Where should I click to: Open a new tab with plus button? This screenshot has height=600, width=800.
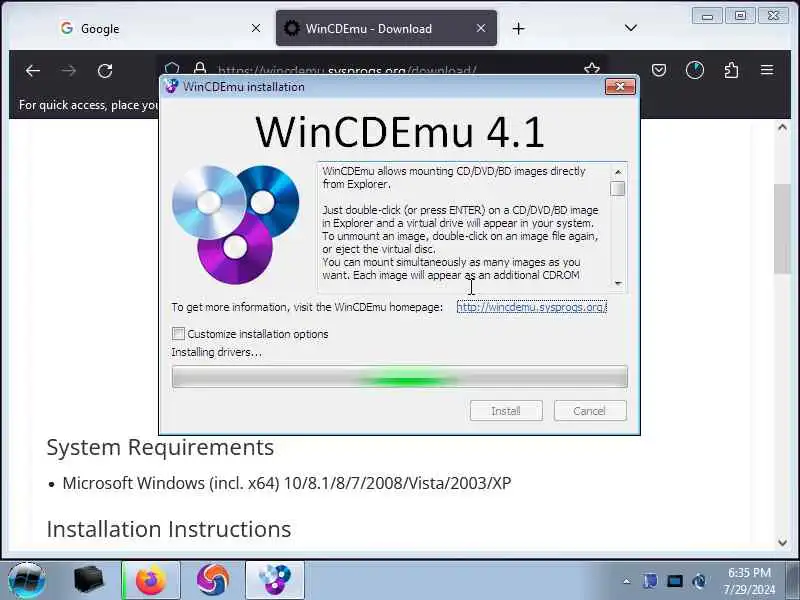click(518, 29)
